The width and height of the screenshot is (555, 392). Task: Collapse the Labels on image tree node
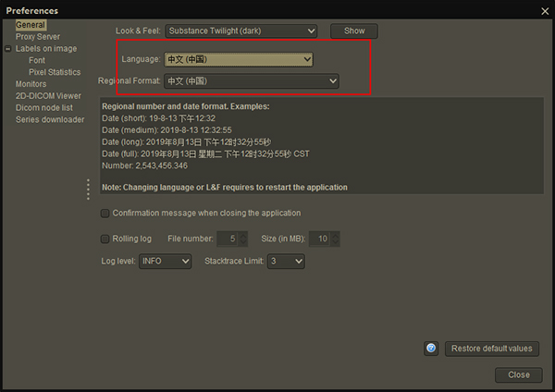tap(8, 49)
